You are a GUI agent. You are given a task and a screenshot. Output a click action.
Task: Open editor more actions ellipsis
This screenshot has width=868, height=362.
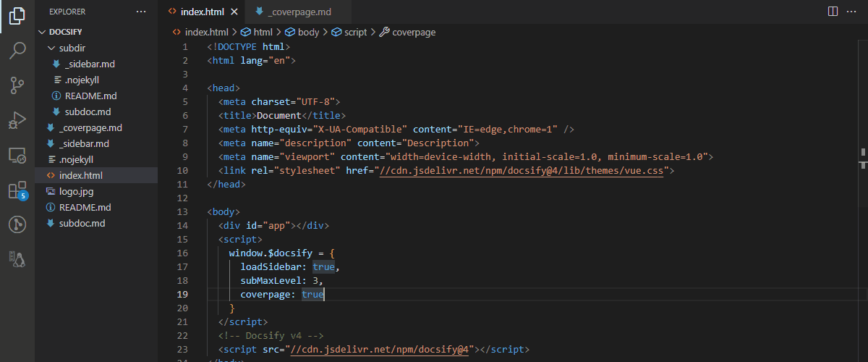[853, 12]
